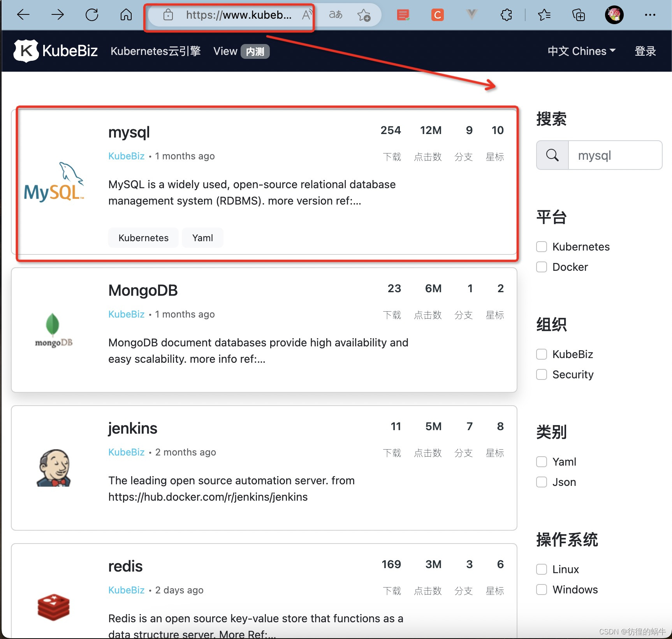The width and height of the screenshot is (672, 639).
Task: Focus the mysql search input field
Action: pyautogui.click(x=615, y=155)
